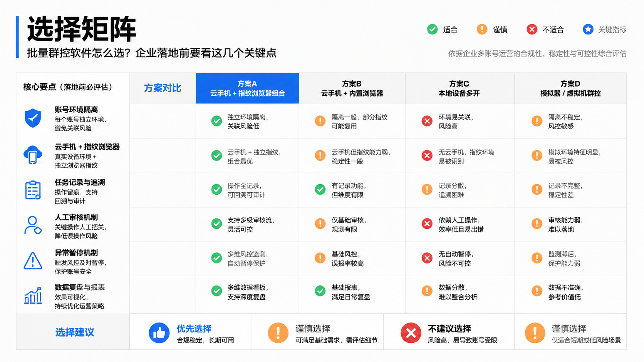Click the 人工审核机制 criterion title
This screenshot has width=644, height=362.
coord(76,217)
